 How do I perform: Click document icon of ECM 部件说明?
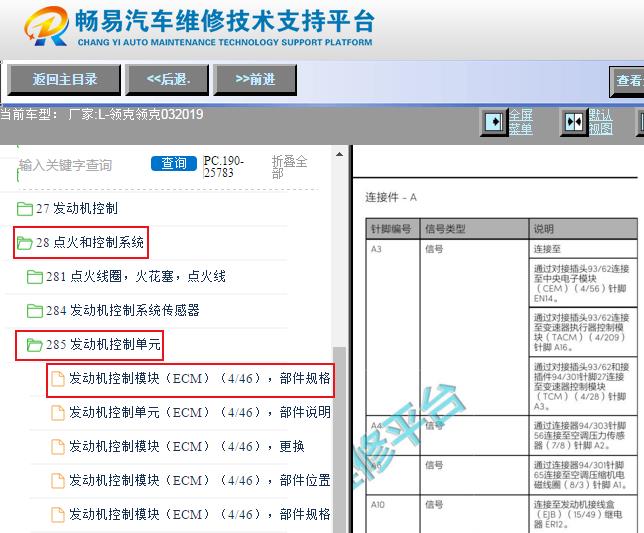coord(58,413)
